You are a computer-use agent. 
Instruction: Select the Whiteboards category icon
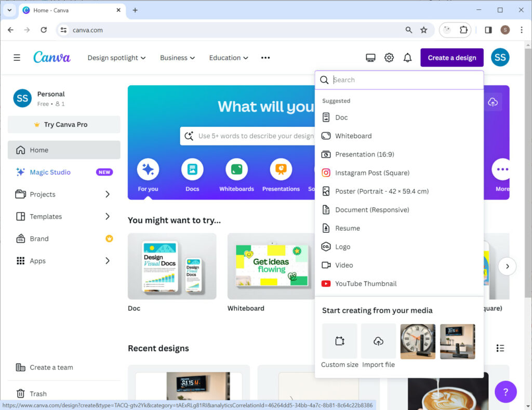(236, 169)
